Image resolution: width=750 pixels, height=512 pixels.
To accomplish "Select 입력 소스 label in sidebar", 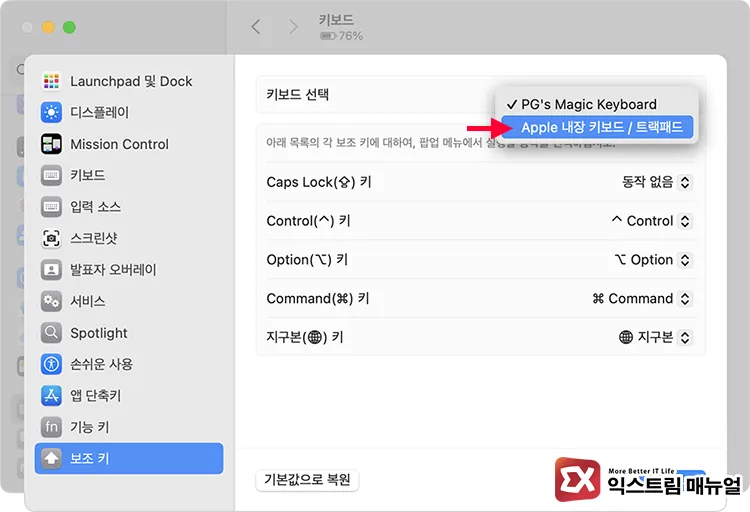I will (x=96, y=207).
